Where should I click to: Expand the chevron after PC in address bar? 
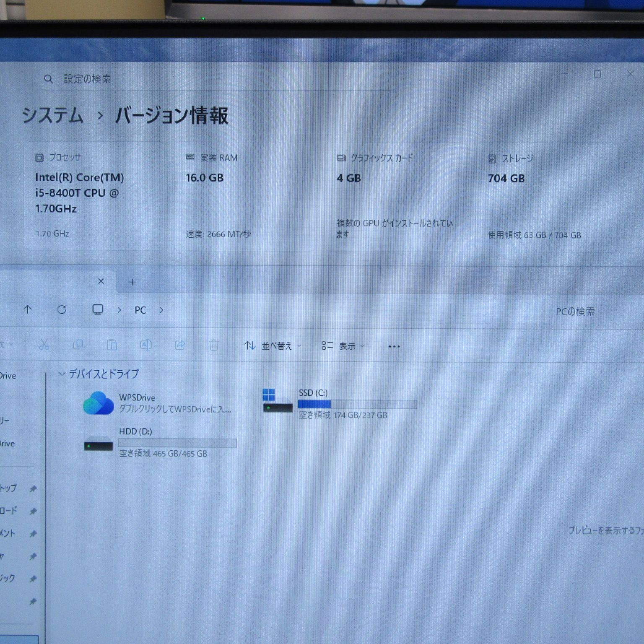[x=161, y=310]
